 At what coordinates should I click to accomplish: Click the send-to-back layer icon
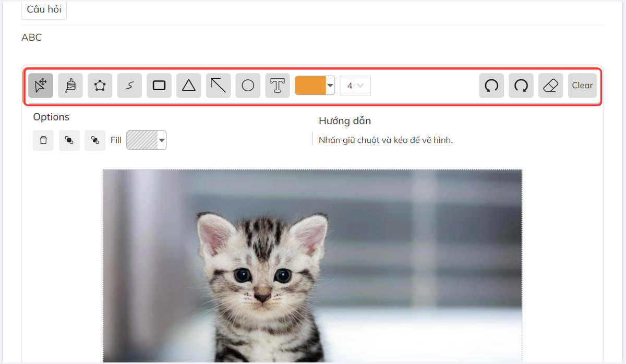95,140
